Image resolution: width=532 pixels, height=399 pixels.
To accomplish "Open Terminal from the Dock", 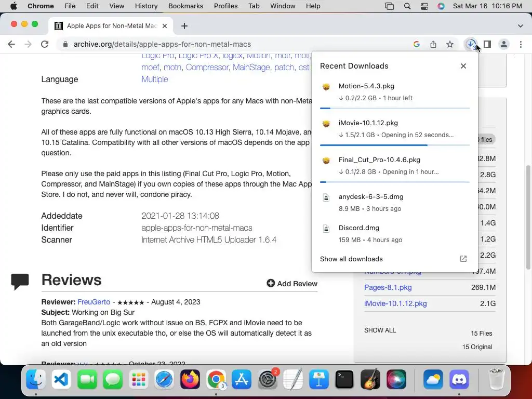I will pyautogui.click(x=344, y=379).
